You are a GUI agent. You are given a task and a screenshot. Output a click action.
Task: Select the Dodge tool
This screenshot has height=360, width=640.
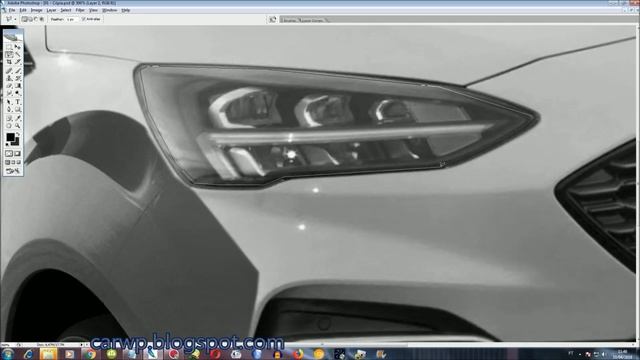[x=18, y=93]
